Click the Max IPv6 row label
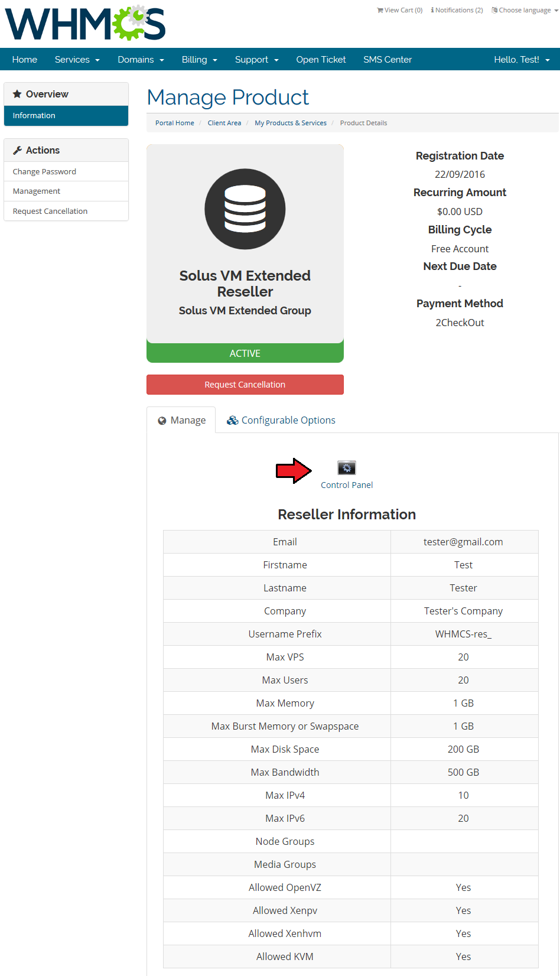560x976 pixels. pyautogui.click(x=285, y=818)
